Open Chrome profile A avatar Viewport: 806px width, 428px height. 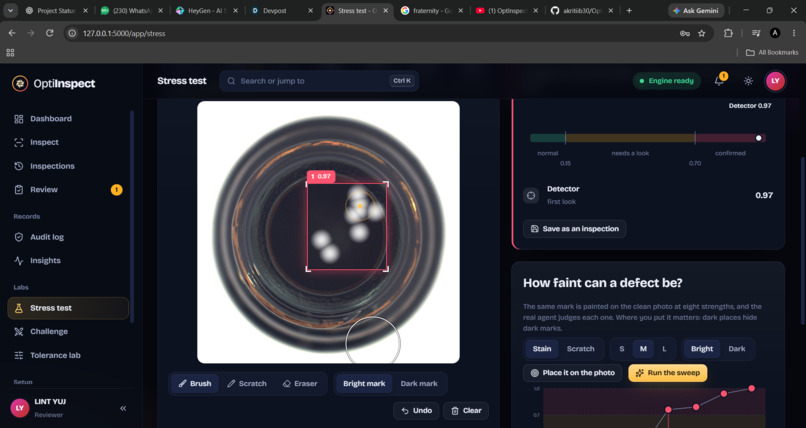(775, 33)
